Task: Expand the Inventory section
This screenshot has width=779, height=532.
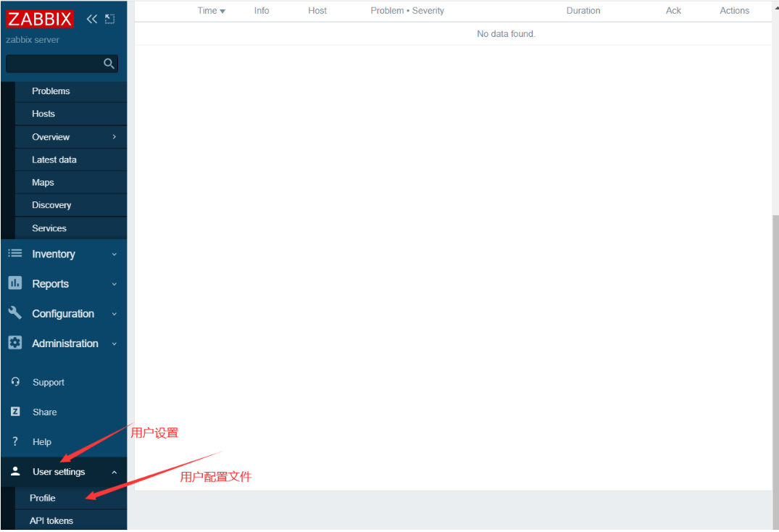Action: [x=64, y=254]
